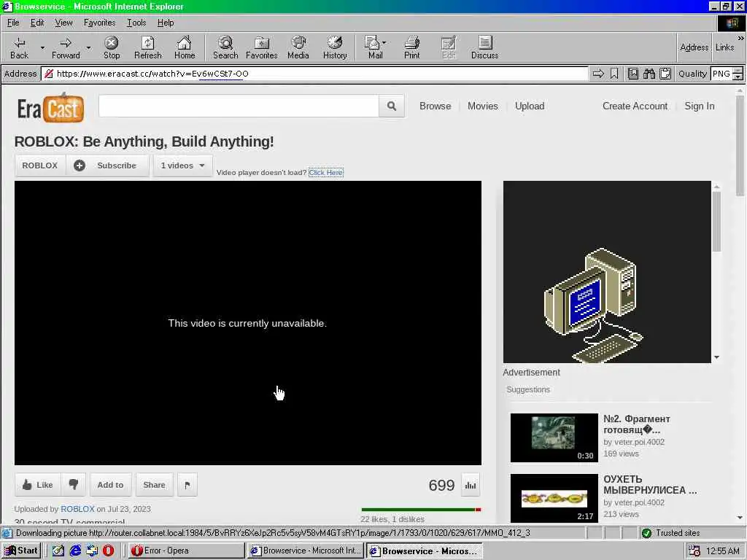Click the page vertical scrollbar thumb
The width and height of the screenshot is (747, 560).
pyautogui.click(x=740, y=145)
